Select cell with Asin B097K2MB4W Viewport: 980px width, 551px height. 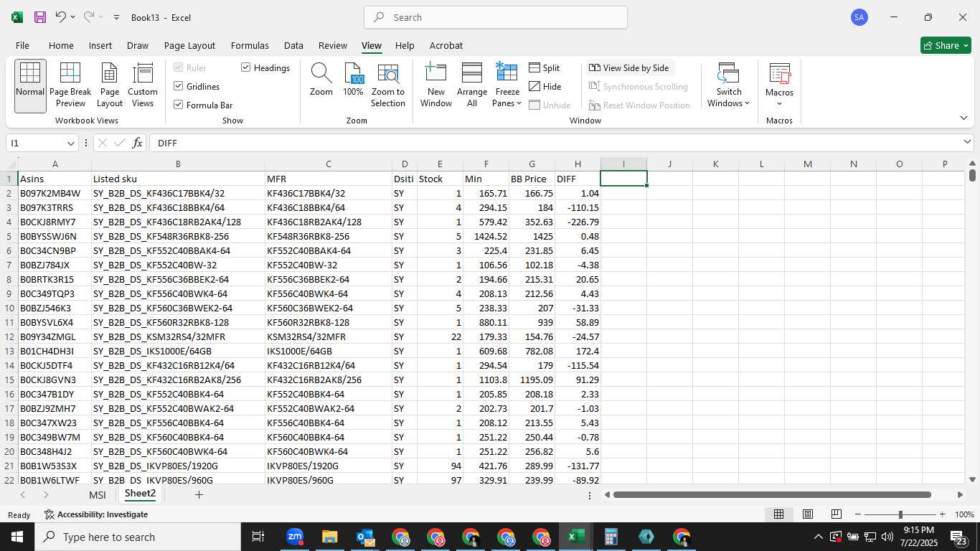(x=55, y=193)
